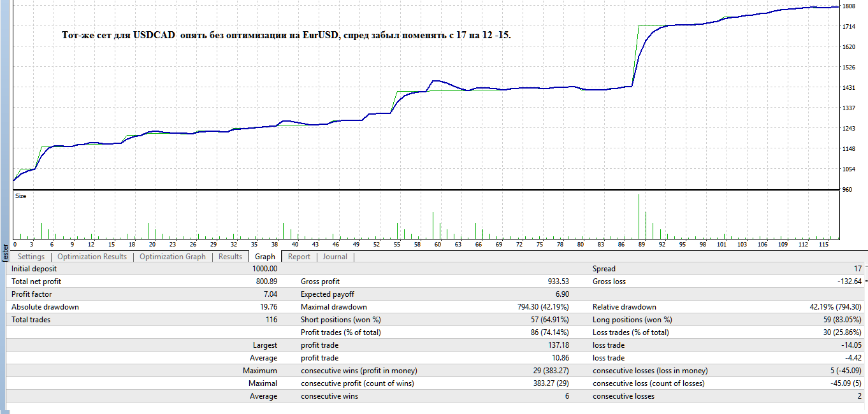Click the Initial deposit label

(34, 269)
